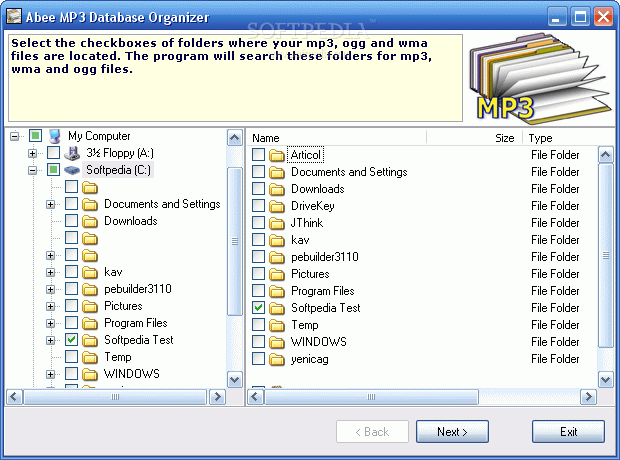Click yenicag folder icon in file list
This screenshot has width=620, height=460.
(277, 360)
